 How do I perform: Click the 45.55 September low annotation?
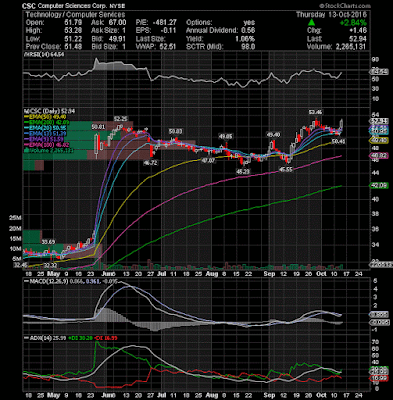(x=286, y=169)
